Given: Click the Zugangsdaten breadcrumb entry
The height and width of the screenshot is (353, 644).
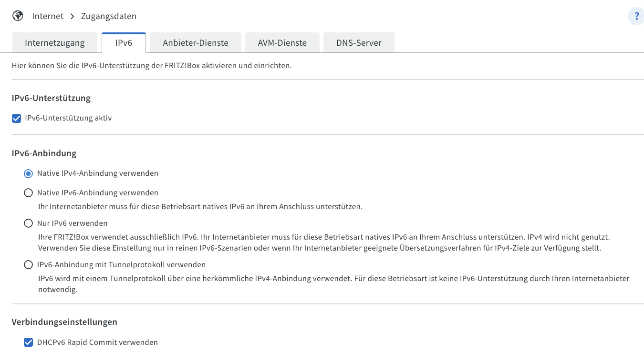Looking at the screenshot, I should click(109, 16).
